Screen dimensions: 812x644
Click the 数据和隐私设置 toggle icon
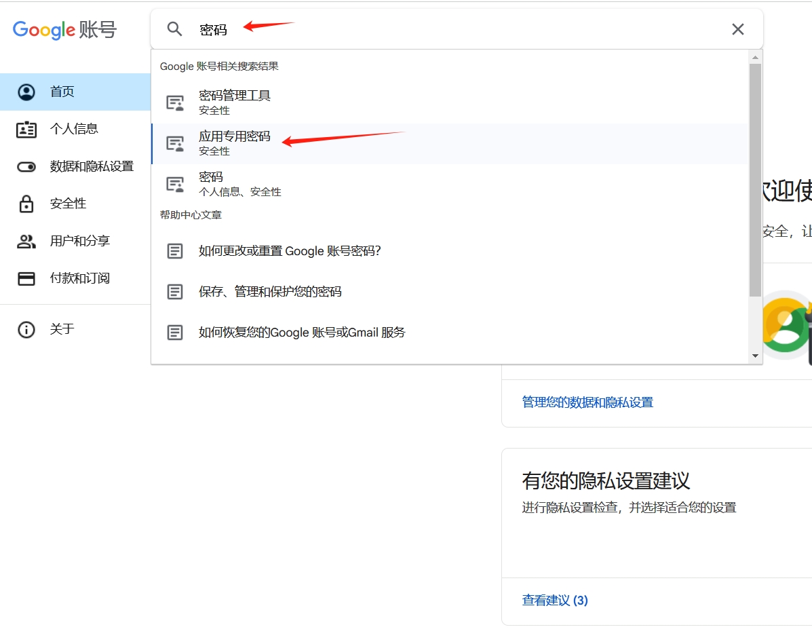click(26, 167)
